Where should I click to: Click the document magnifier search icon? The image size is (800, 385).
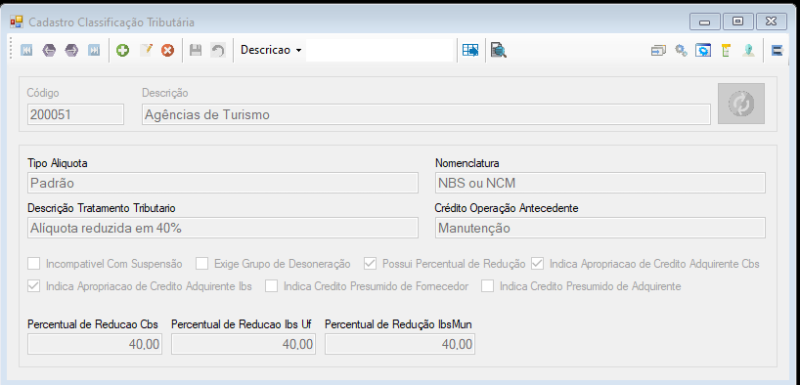498,50
